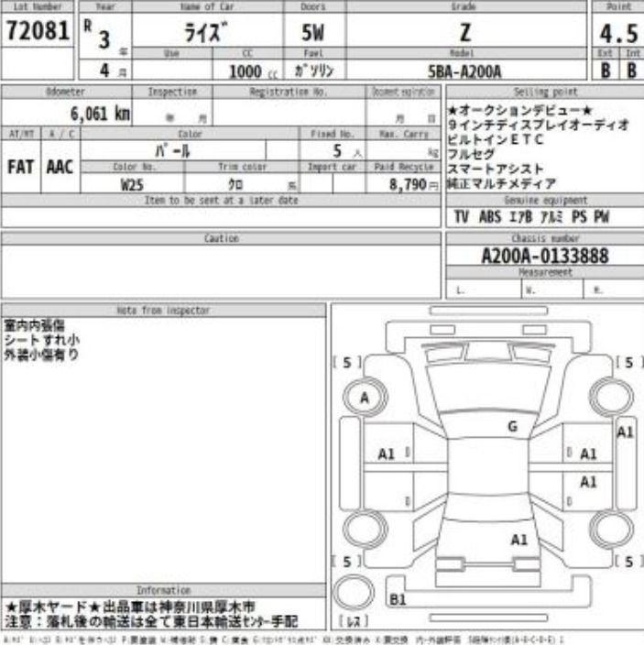Click the air conditioning value AAC
Image resolution: width=644 pixels, height=645 pixels.
60,167
